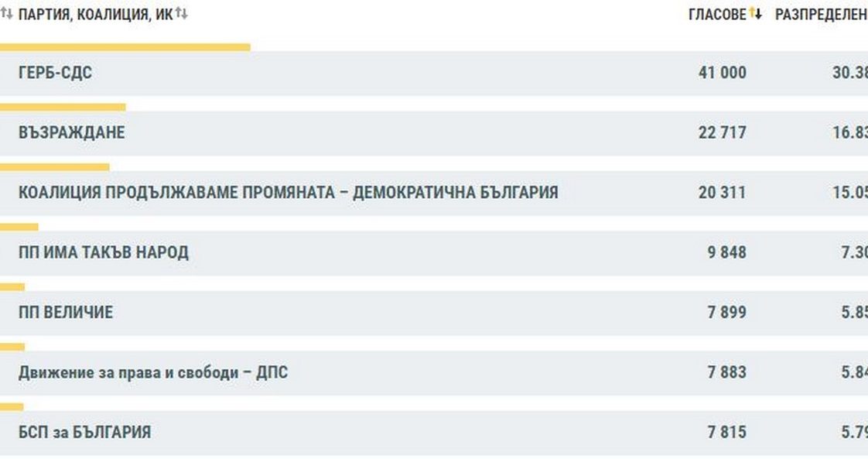Click БСП за БЪЛГАРИЯ party name
This screenshot has height=459, width=868.
coord(84,432)
